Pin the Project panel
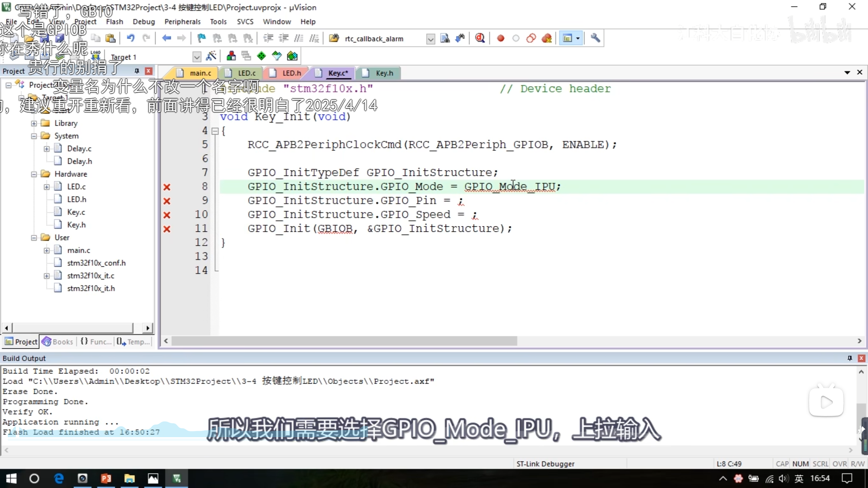 (137, 71)
